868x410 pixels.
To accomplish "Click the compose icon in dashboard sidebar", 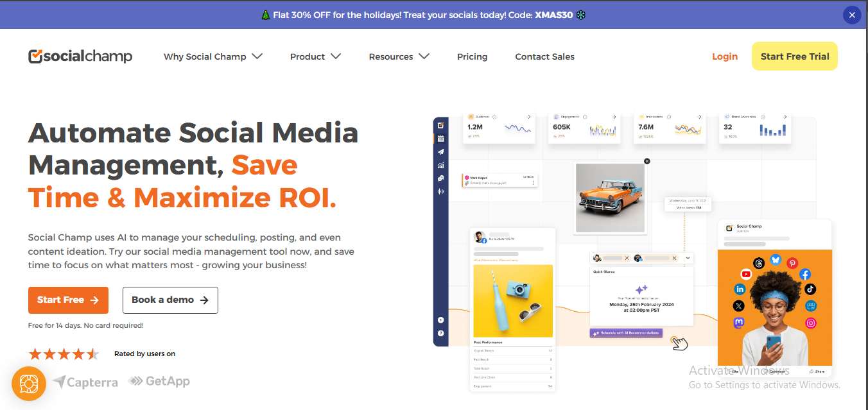I will 441,125.
